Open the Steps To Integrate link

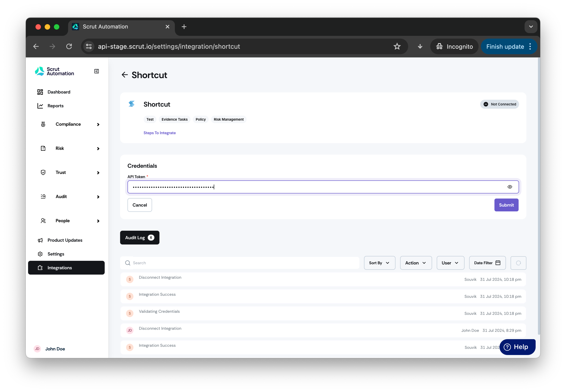coord(160,133)
